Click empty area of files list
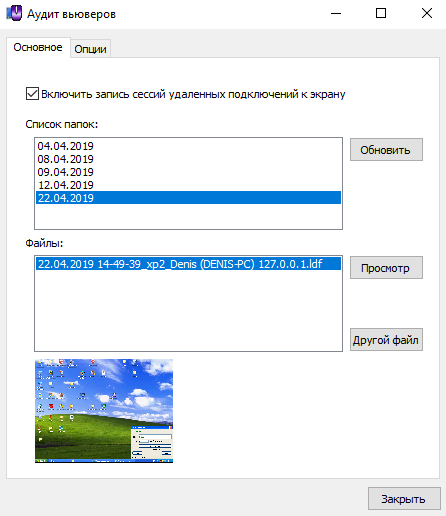 point(188,310)
